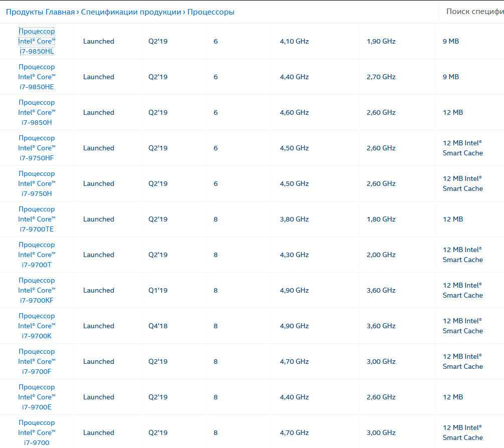Open processor Intel Core i7-9700TE link
The height and width of the screenshot is (448, 504).
click(37, 219)
